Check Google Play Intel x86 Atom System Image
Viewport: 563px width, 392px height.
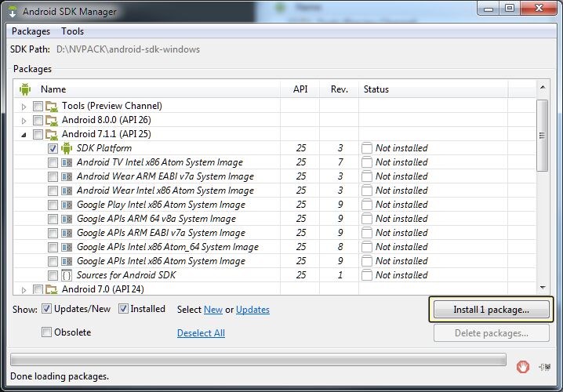point(53,205)
